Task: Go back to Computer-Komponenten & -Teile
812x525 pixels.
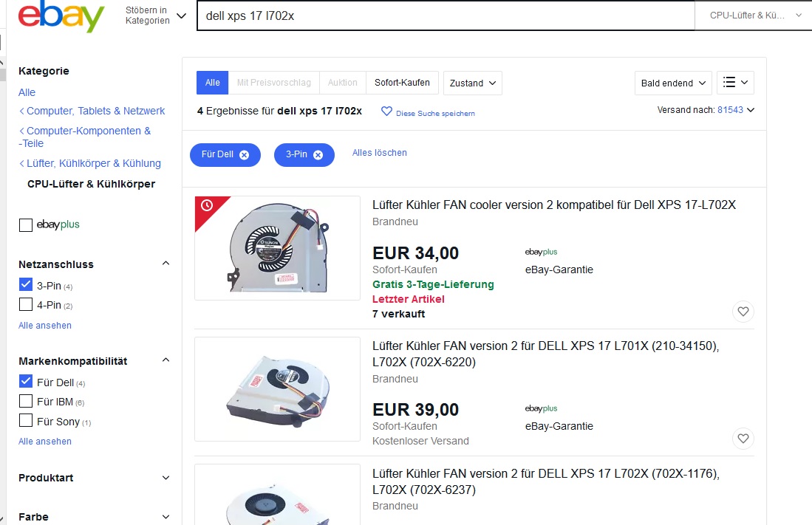Action: tap(85, 137)
